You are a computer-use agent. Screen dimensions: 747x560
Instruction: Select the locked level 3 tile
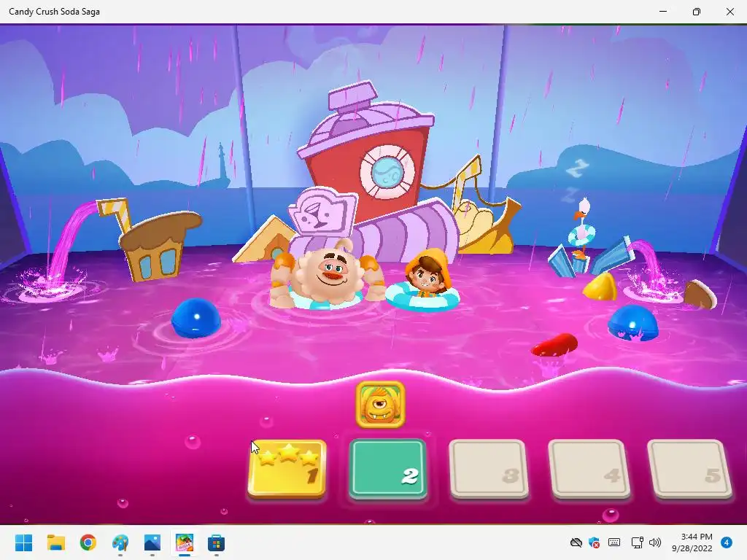489,469
